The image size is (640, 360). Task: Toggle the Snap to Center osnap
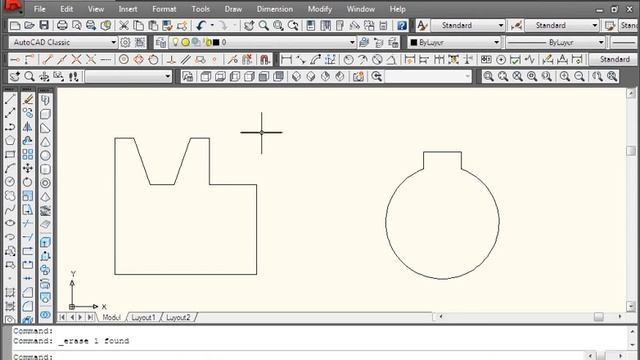pyautogui.click(x=124, y=60)
